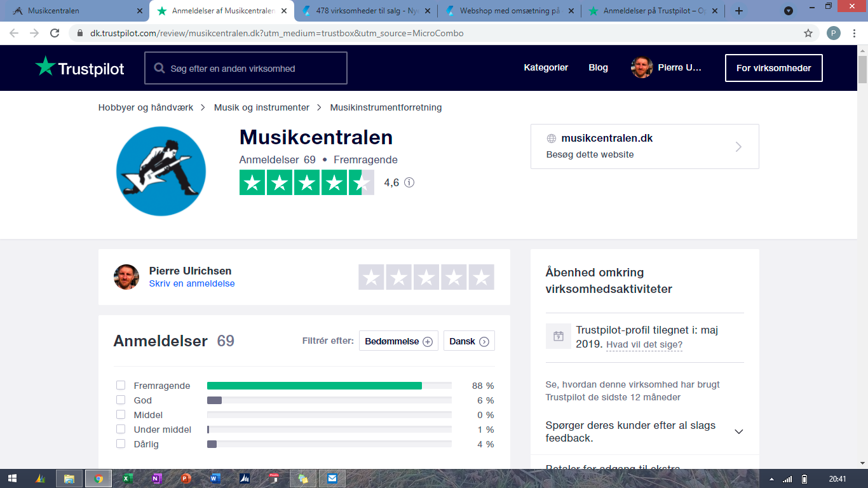Check the Fremragende filter checkbox
This screenshot has height=488, width=868.
pyautogui.click(x=121, y=386)
